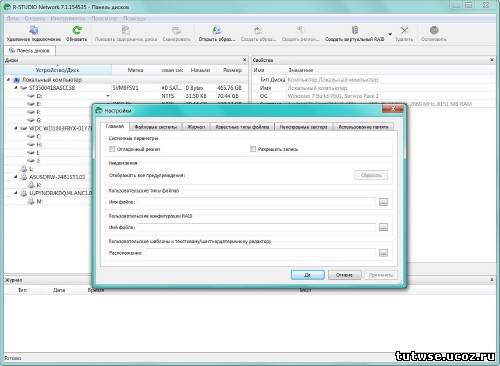Viewport: 500px width, 366px height.
Task: Click the green Refresh toolbar icon
Action: tap(77, 30)
